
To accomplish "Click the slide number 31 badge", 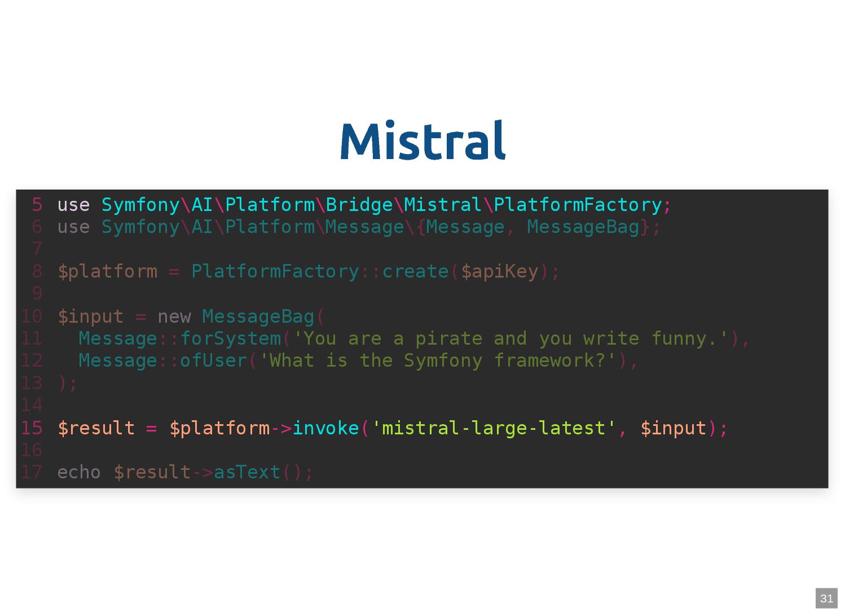I will click(826, 598).
